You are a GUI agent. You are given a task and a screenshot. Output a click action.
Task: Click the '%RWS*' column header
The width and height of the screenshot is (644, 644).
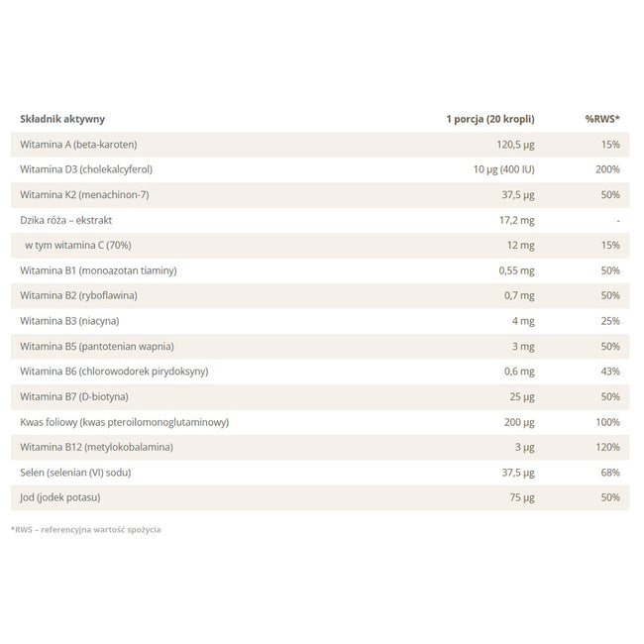pyautogui.click(x=602, y=119)
